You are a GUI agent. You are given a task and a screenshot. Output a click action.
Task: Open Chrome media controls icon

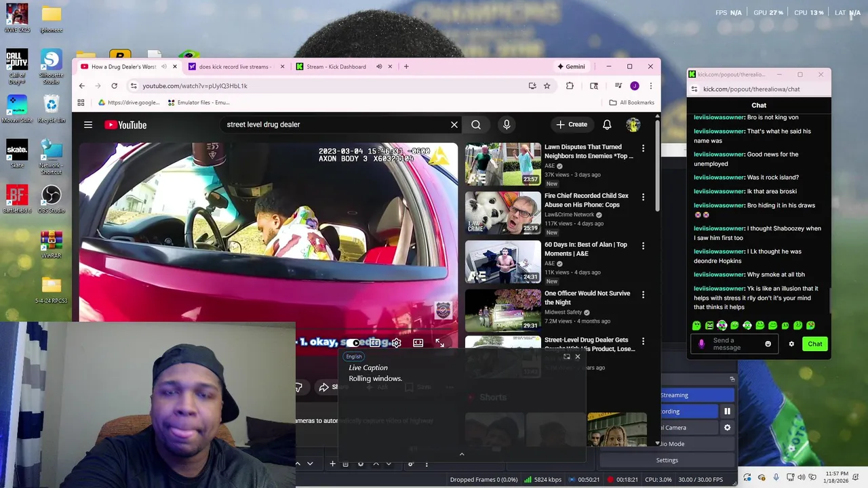[x=618, y=86]
